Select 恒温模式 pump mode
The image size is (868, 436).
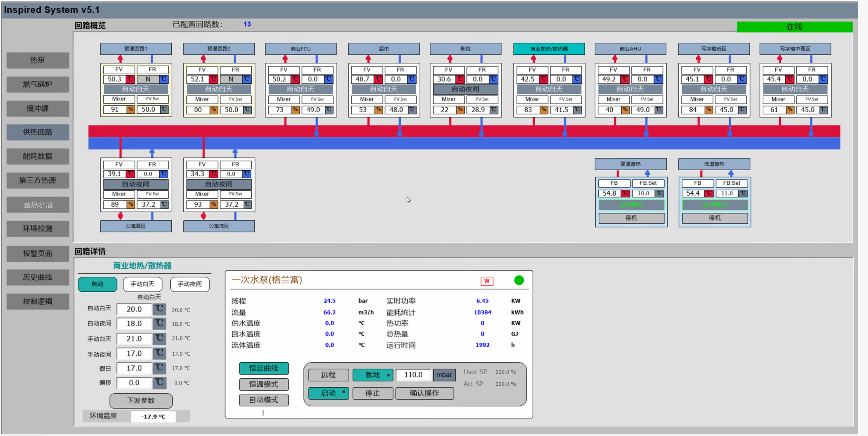[x=264, y=384]
